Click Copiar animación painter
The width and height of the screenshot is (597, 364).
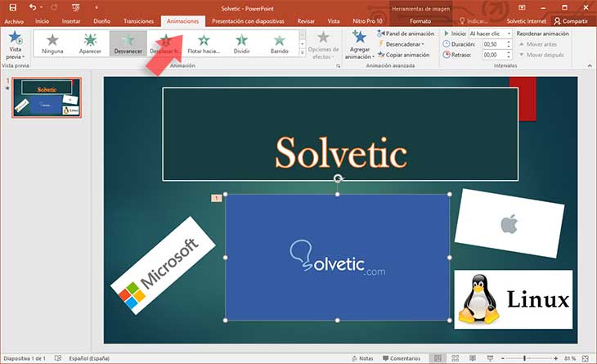coord(403,55)
